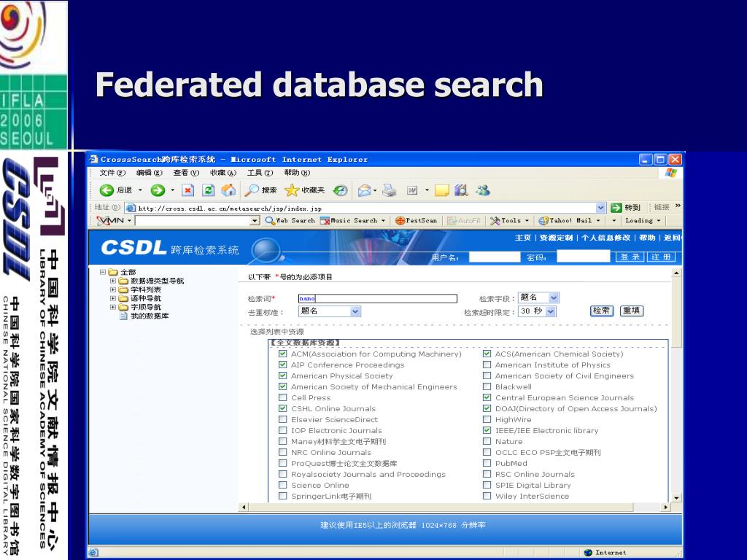The height and width of the screenshot is (560, 747).
Task: Open the 收藏(A) menu
Action: pyautogui.click(x=223, y=173)
